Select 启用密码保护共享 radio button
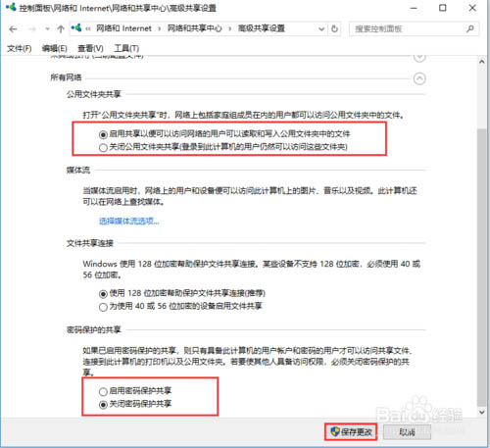Screen dimensions: 490x448 pyautogui.click(x=103, y=391)
